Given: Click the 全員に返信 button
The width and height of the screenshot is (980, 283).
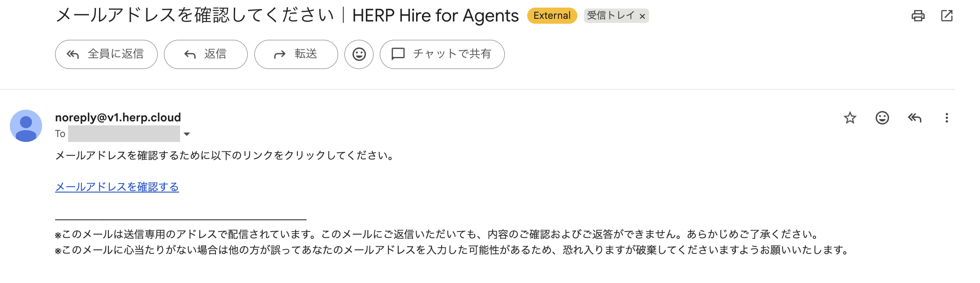Looking at the screenshot, I should [x=106, y=54].
